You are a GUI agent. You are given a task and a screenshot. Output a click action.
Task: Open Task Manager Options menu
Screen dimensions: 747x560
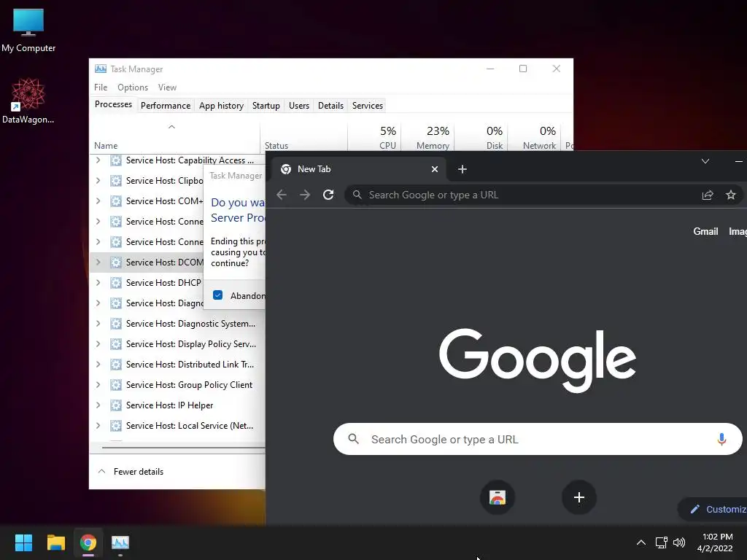[133, 87]
